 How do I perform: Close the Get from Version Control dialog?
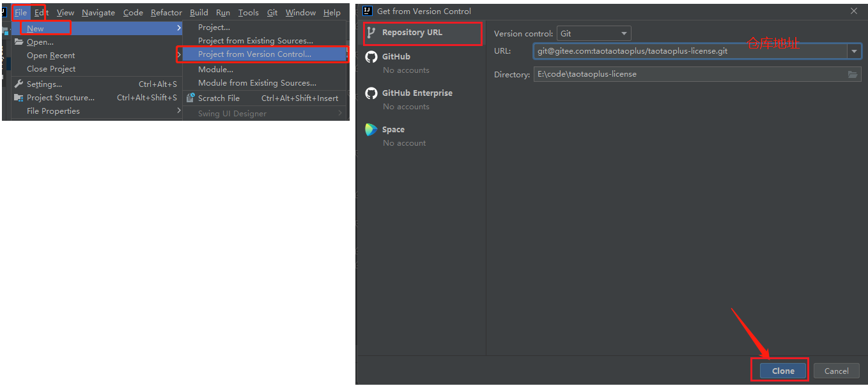pos(854,11)
